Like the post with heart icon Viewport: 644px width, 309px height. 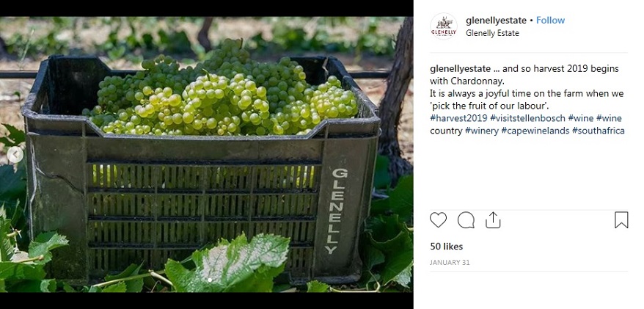[438, 220]
